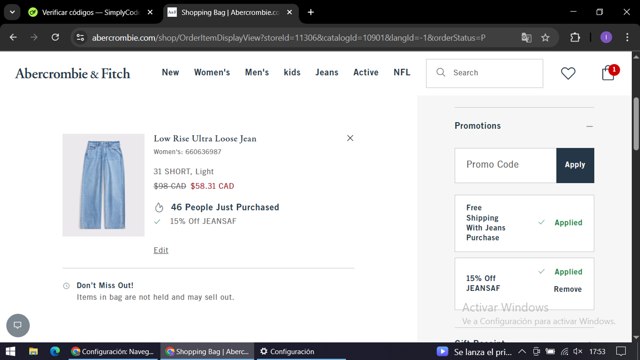Open the Jeans menu
Image resolution: width=640 pixels, height=360 pixels.
(327, 72)
